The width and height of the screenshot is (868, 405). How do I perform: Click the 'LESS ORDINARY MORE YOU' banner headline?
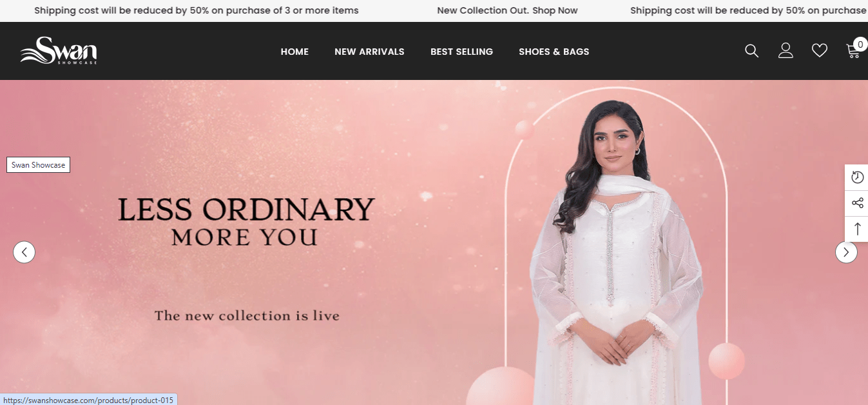(246, 222)
